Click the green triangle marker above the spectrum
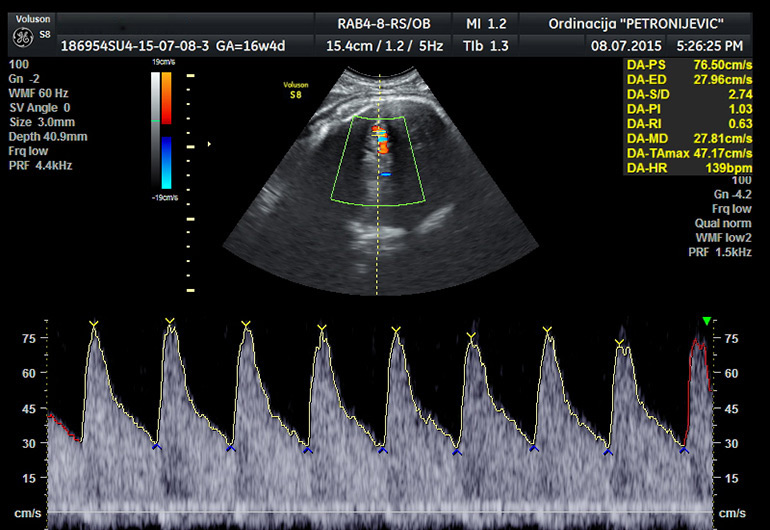Image resolution: width=770 pixels, height=530 pixels. 707,321
